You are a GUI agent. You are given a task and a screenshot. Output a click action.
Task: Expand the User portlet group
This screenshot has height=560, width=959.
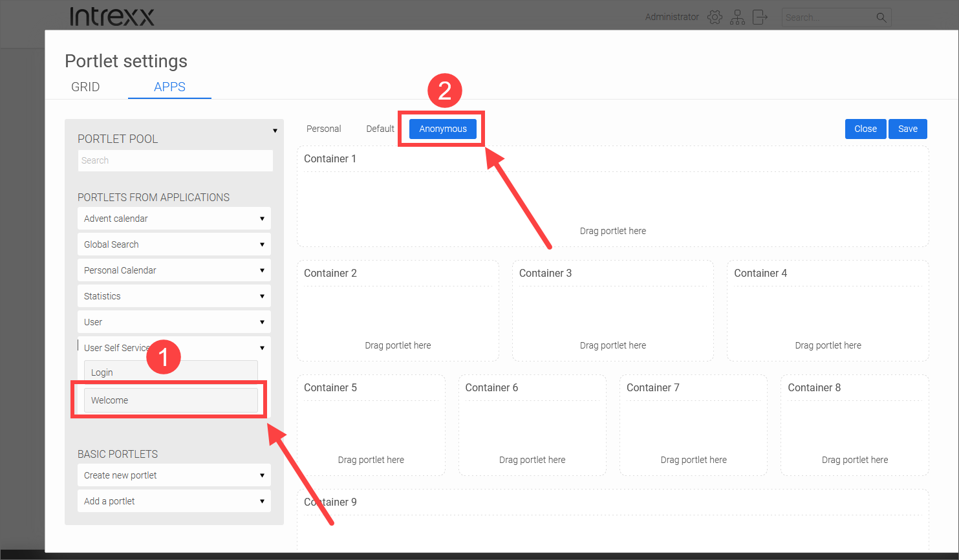click(x=262, y=322)
